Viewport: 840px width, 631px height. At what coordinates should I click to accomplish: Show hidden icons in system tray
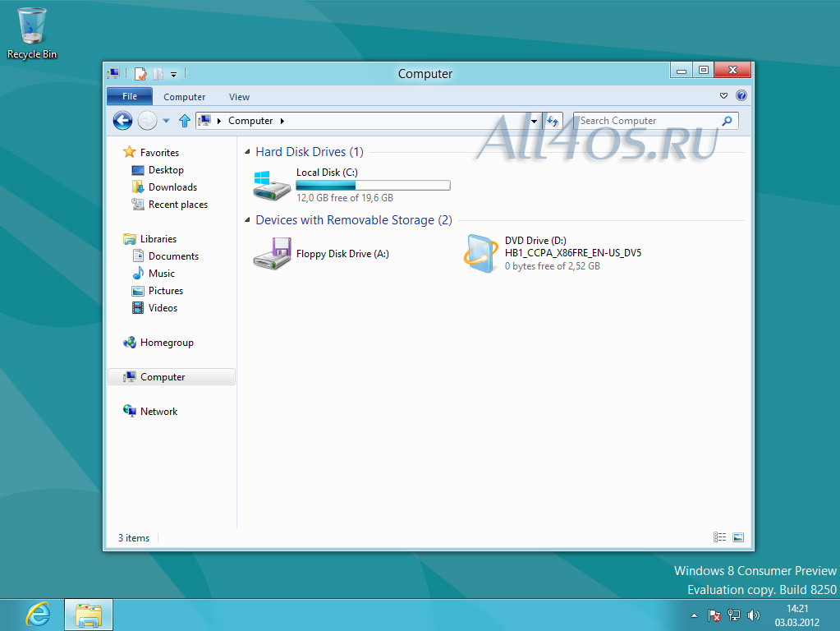point(695,615)
